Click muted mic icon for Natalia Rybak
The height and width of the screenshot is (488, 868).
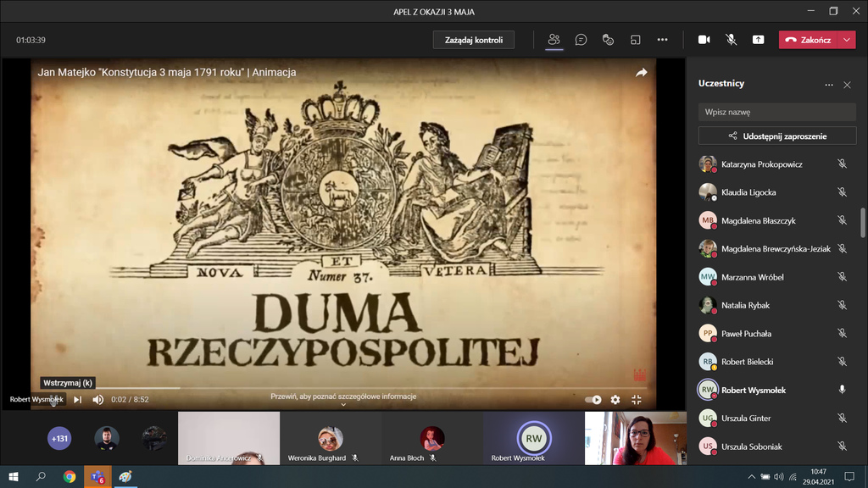coord(842,305)
